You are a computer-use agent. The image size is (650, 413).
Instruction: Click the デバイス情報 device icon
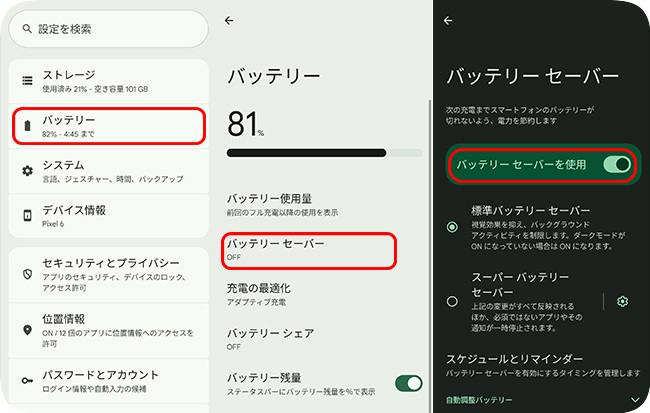27,215
